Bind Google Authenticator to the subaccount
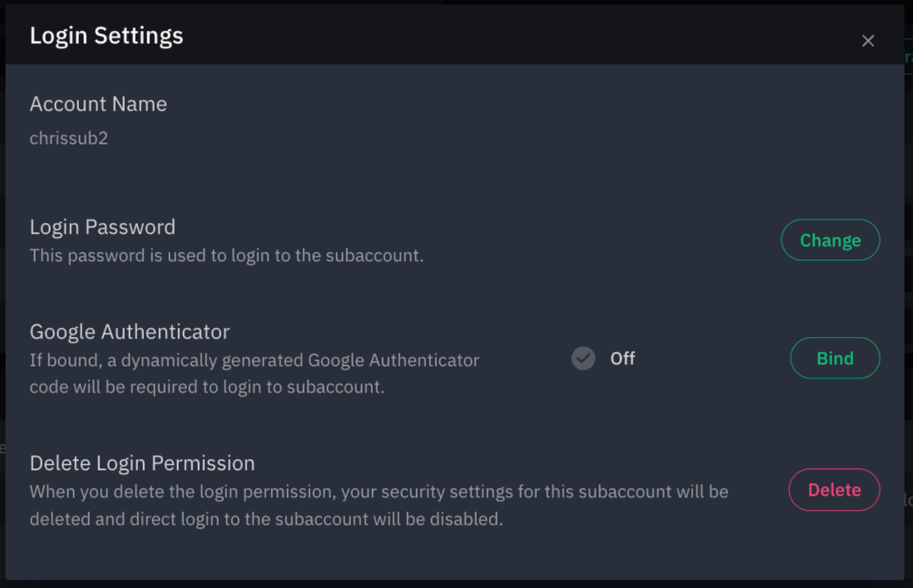 click(x=835, y=358)
